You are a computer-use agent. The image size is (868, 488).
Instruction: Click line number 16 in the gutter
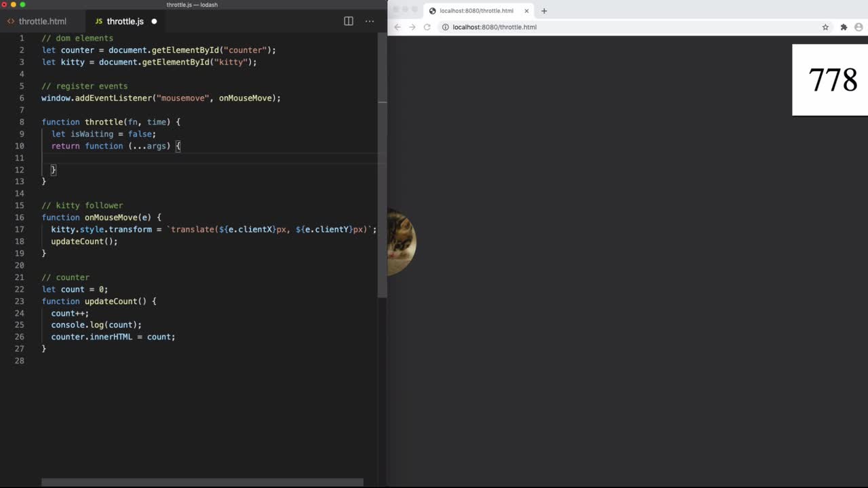point(19,218)
